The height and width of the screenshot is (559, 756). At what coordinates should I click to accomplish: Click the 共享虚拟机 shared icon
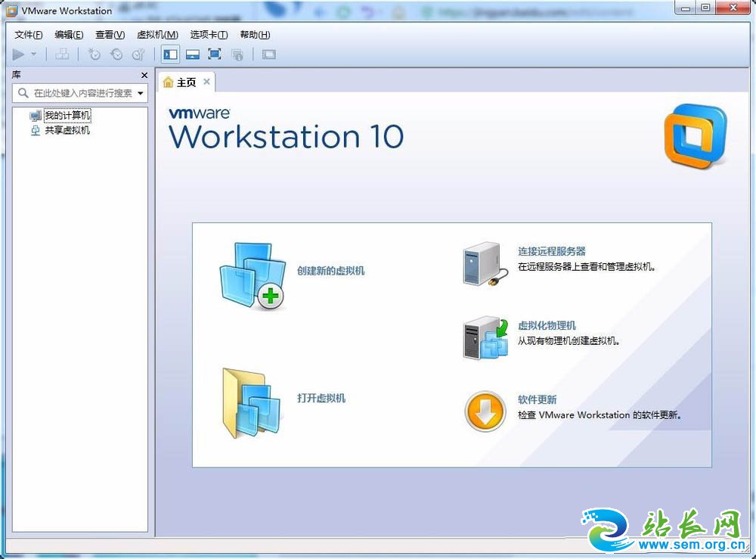coord(36,130)
